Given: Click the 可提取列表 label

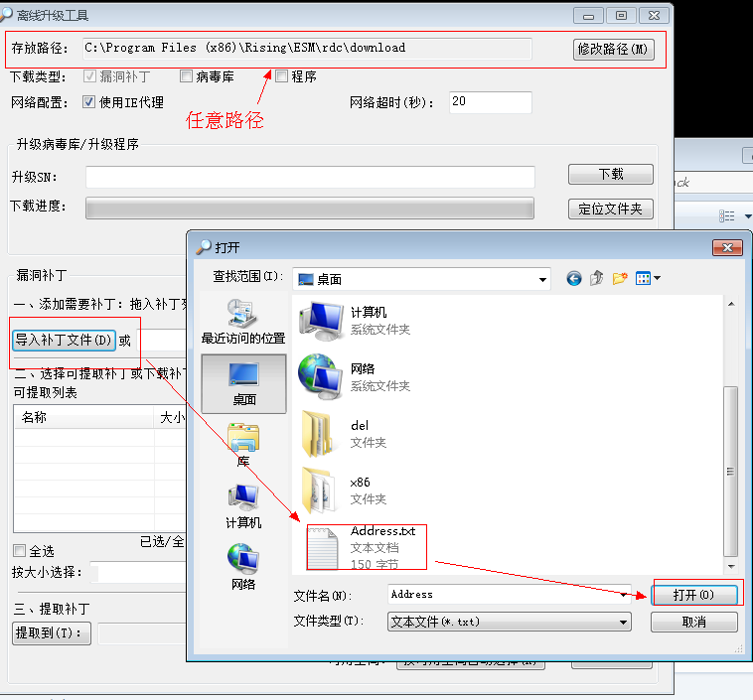Looking at the screenshot, I should [x=45, y=393].
